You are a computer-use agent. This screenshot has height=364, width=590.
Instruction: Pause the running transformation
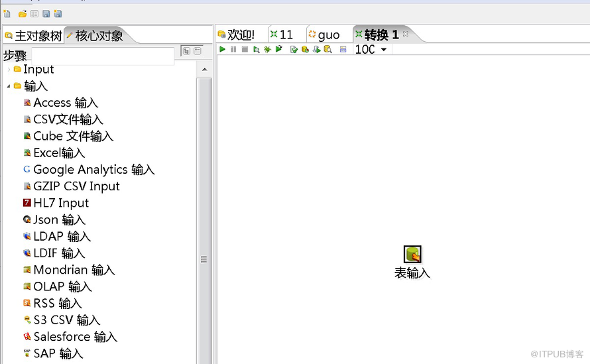pos(233,49)
